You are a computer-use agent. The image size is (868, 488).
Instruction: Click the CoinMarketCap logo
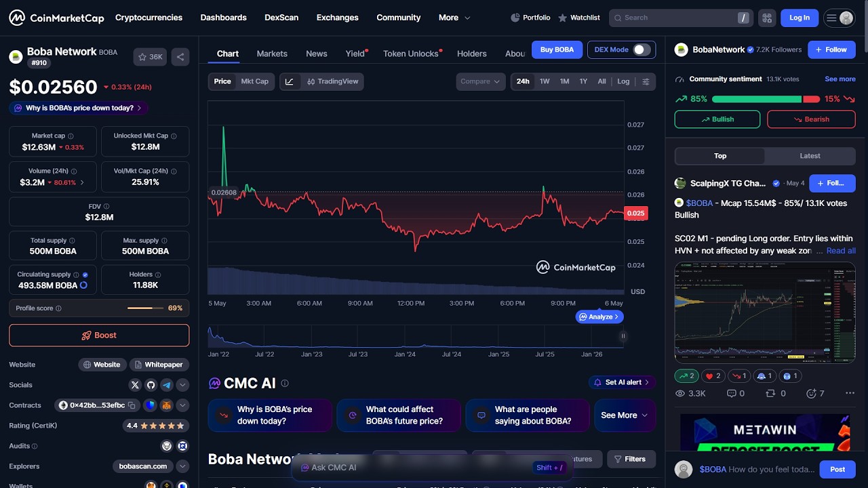[x=56, y=18]
